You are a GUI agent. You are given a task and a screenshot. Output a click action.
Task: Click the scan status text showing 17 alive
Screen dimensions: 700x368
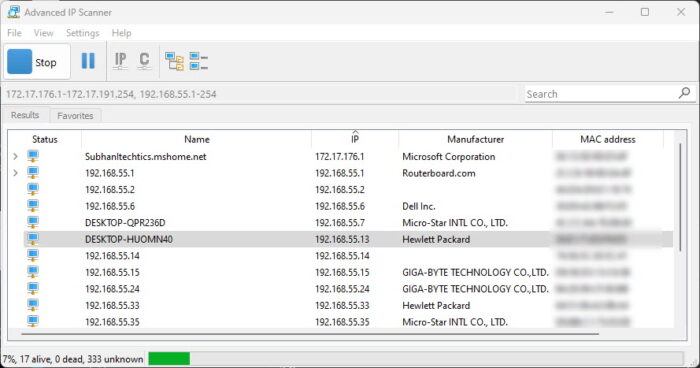(x=73, y=359)
